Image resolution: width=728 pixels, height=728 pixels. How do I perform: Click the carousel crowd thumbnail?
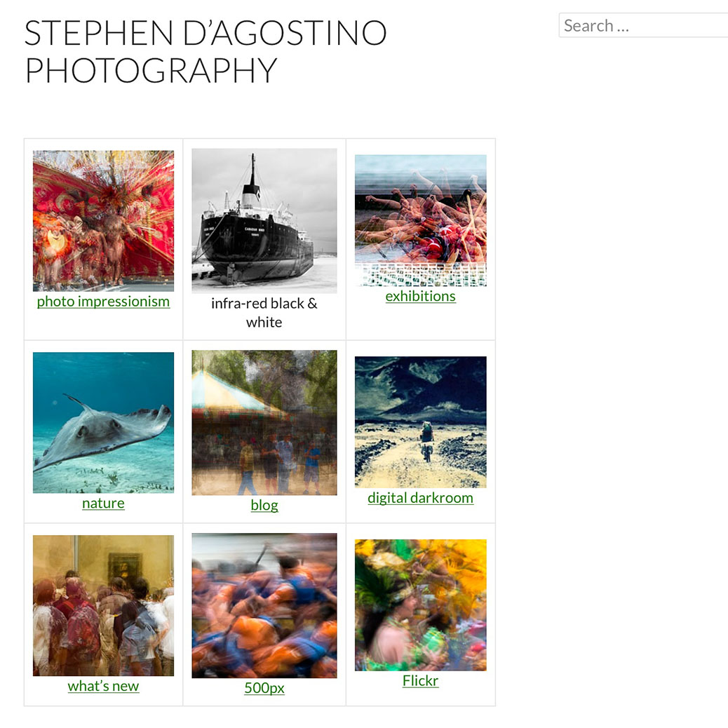[264, 422]
